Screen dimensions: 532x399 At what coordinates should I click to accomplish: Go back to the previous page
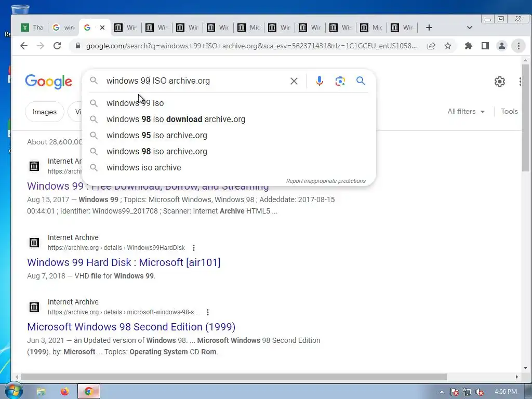tap(24, 46)
